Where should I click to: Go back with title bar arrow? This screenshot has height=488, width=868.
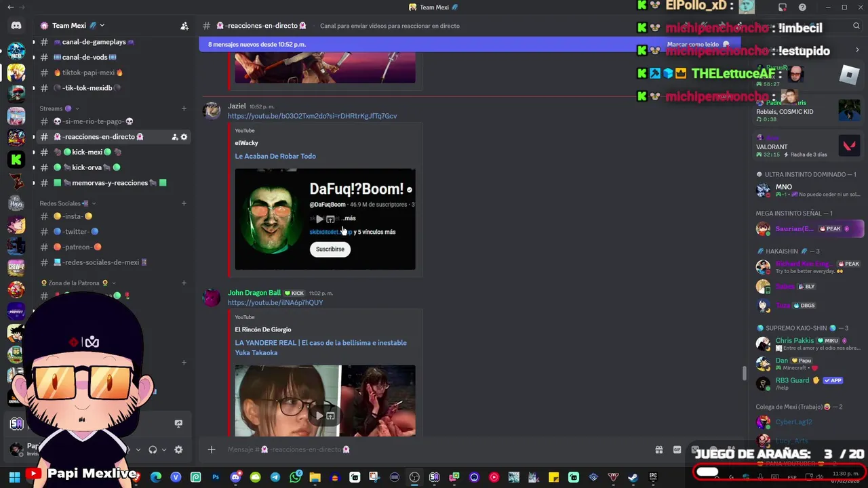10,7
